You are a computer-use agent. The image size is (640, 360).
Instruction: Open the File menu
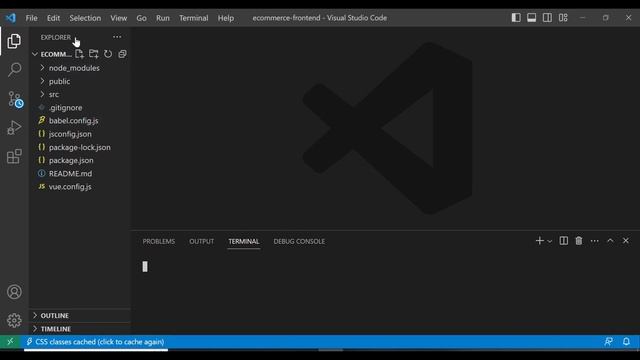tap(31, 18)
